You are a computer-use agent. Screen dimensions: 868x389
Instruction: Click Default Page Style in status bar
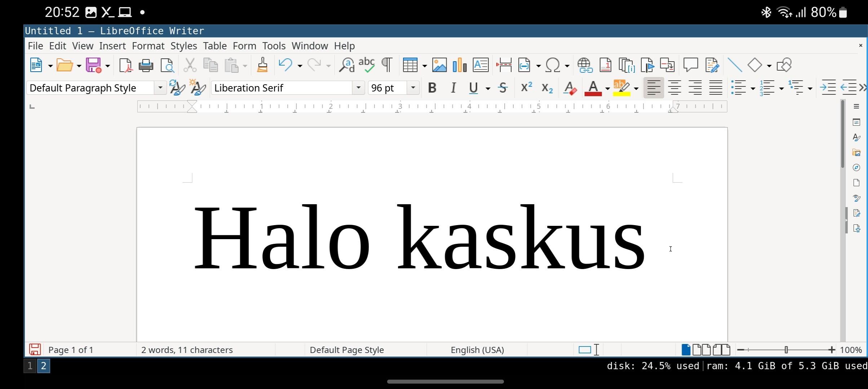[347, 350]
